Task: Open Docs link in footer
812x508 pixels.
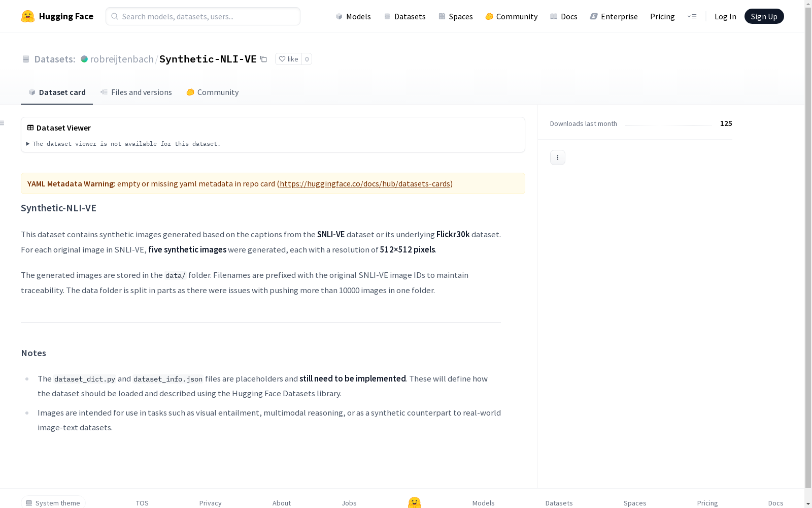Action: pyautogui.click(x=775, y=503)
